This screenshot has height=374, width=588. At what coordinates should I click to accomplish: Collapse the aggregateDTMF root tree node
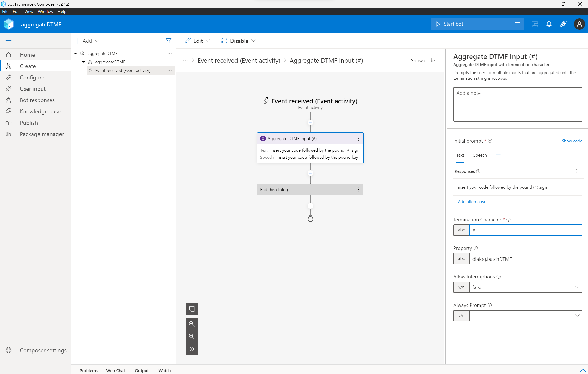pos(75,53)
